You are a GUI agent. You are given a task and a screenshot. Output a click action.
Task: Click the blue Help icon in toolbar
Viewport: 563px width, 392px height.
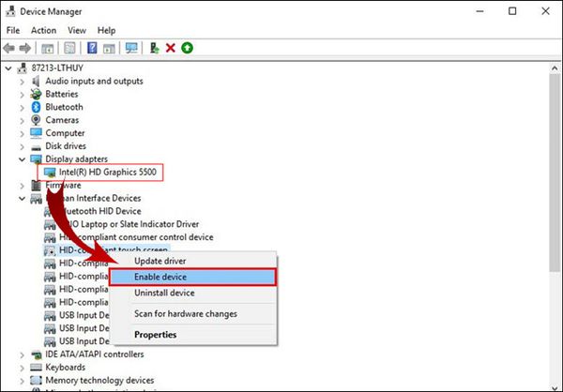92,48
